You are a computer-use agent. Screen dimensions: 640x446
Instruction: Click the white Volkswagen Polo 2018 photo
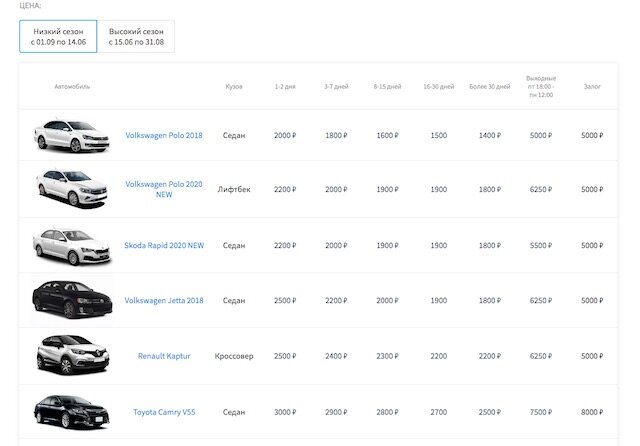(x=70, y=135)
